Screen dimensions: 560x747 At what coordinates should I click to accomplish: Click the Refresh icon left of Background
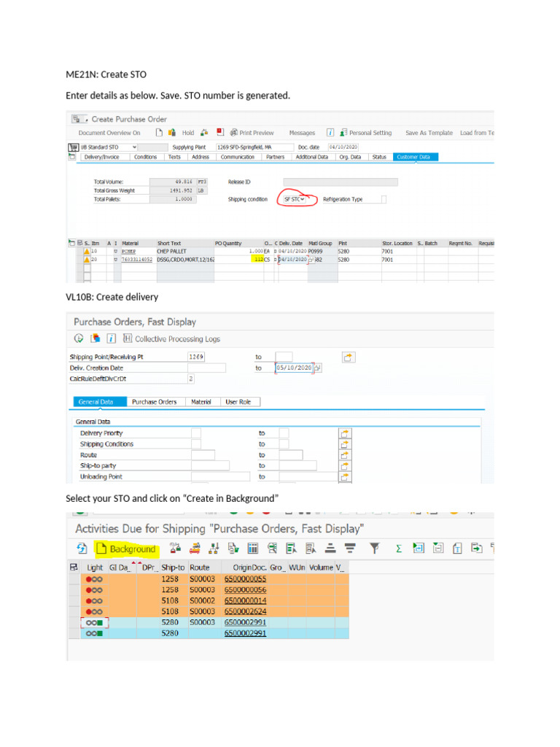pyautogui.click(x=82, y=549)
